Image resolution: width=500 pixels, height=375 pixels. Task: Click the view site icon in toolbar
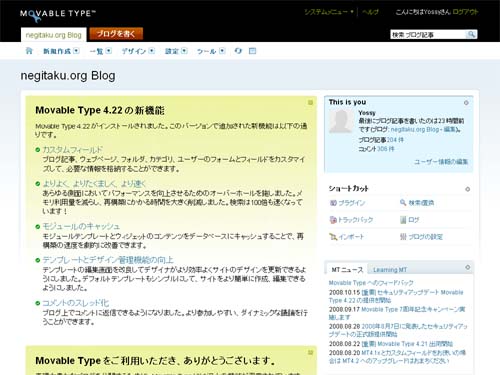(253, 51)
